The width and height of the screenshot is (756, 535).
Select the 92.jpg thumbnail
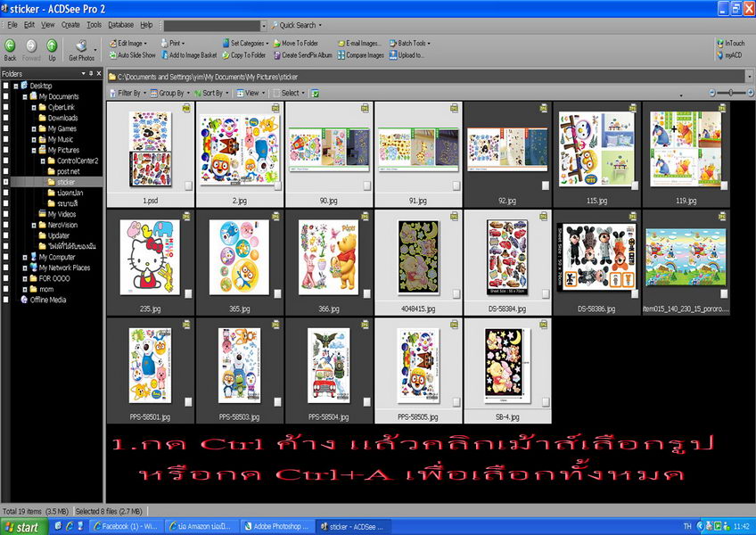507,154
